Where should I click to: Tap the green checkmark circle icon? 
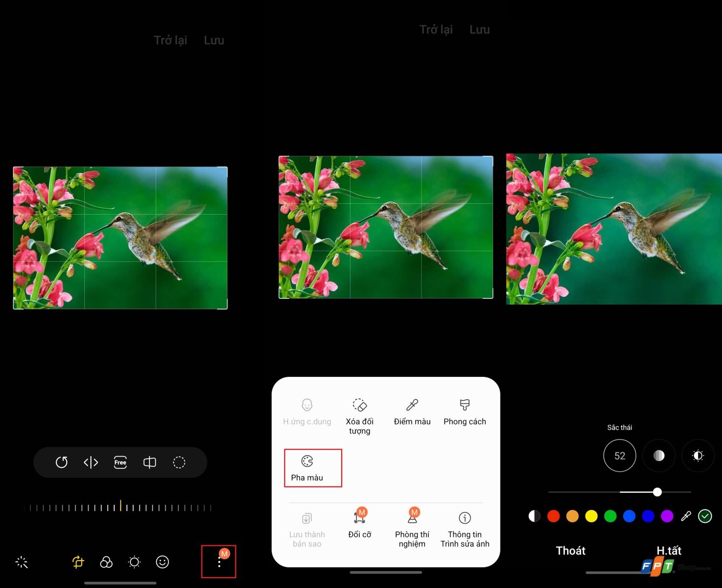click(705, 516)
